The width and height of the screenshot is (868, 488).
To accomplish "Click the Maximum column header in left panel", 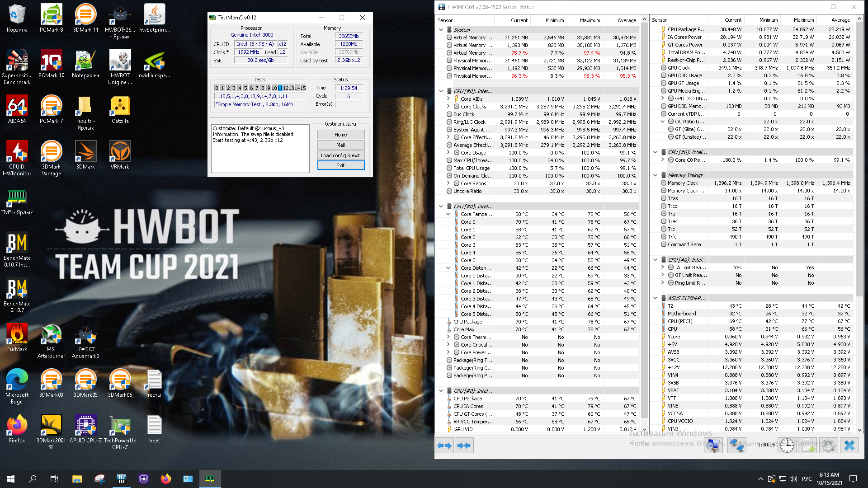I will tap(590, 20).
